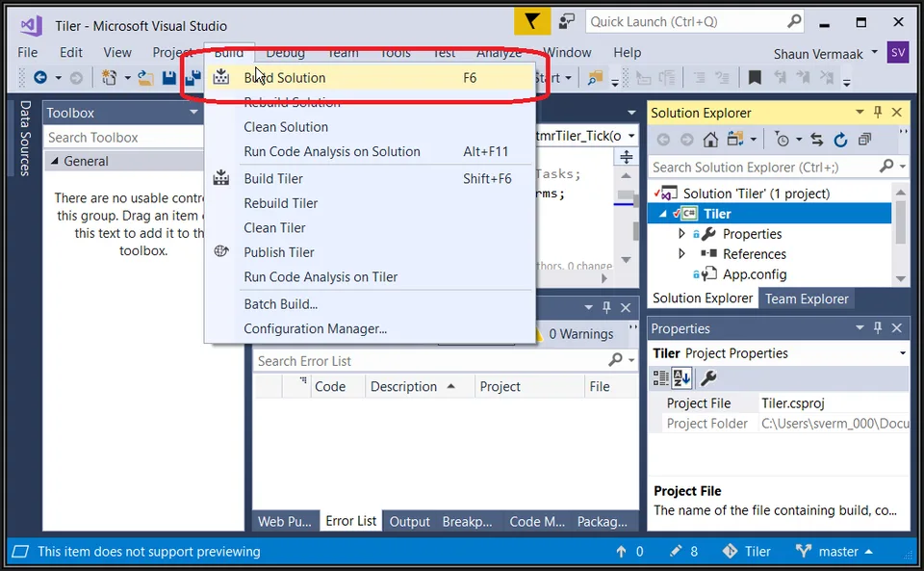Open the Data Sources side tab
Screen dimensions: 924x571
pyautogui.click(x=25, y=139)
